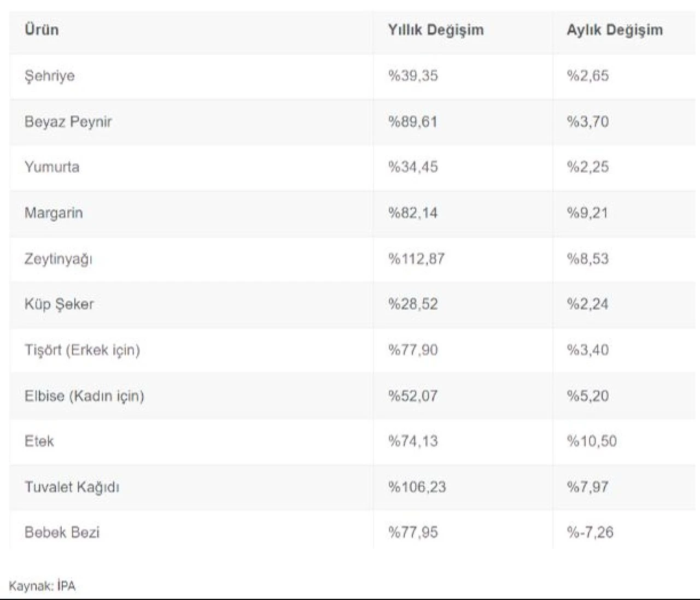This screenshot has width=700, height=600.
Task: Select the Şehriye product cell
Action: click(50, 75)
